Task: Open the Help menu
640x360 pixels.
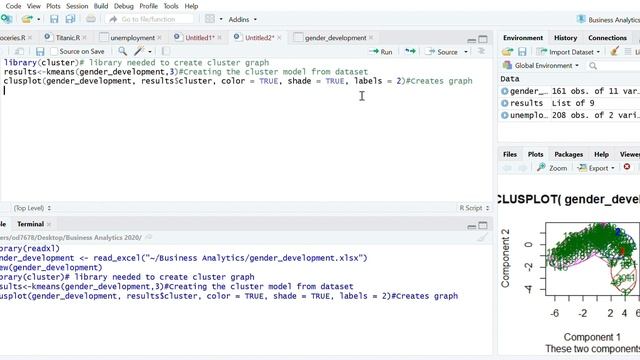Action: 191,6
